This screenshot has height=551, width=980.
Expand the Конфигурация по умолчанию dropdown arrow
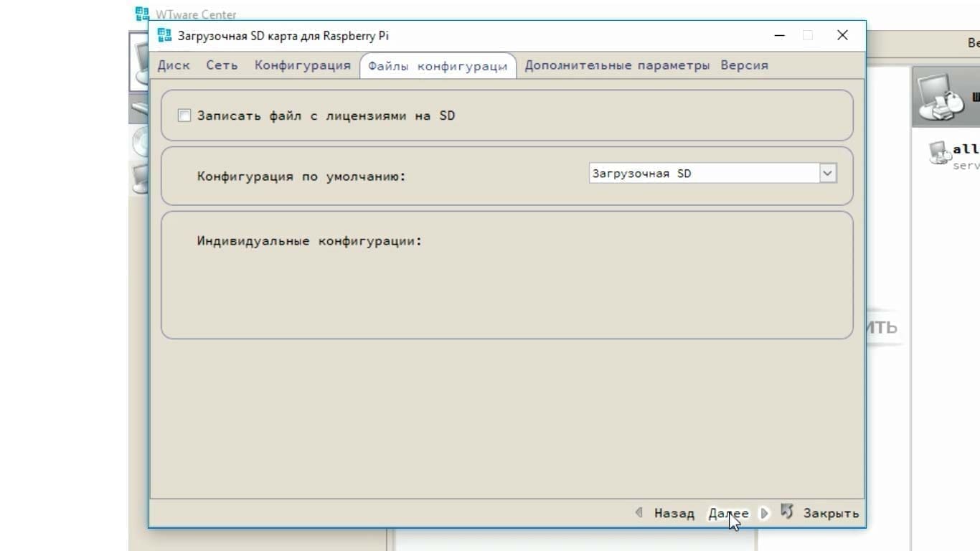(828, 173)
